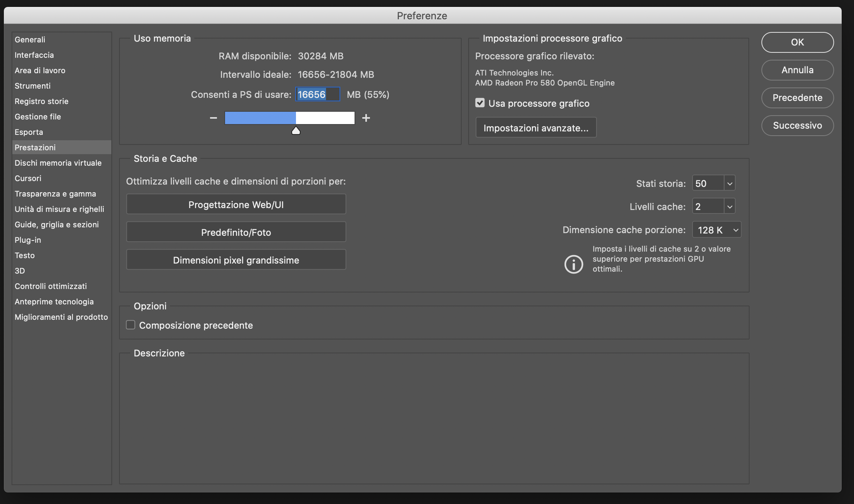Click the minus icon to decrease memory usage
The width and height of the screenshot is (854, 504).
tap(213, 118)
